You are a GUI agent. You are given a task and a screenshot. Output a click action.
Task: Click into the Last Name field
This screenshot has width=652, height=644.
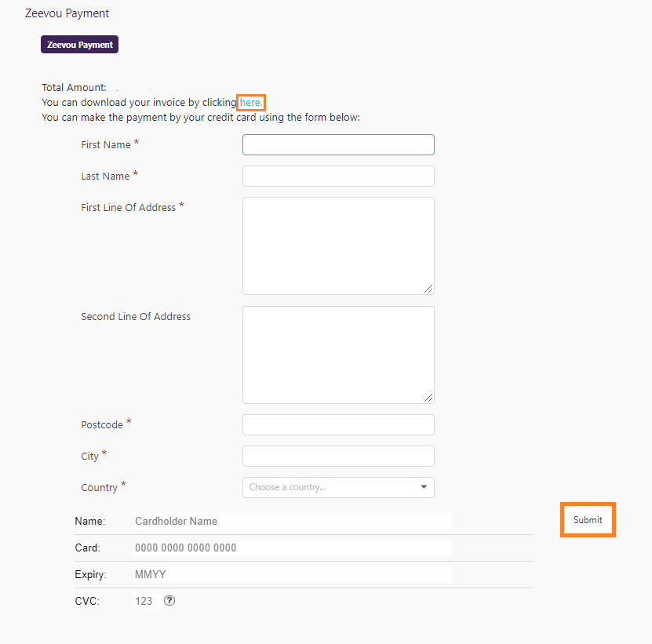pyautogui.click(x=338, y=176)
